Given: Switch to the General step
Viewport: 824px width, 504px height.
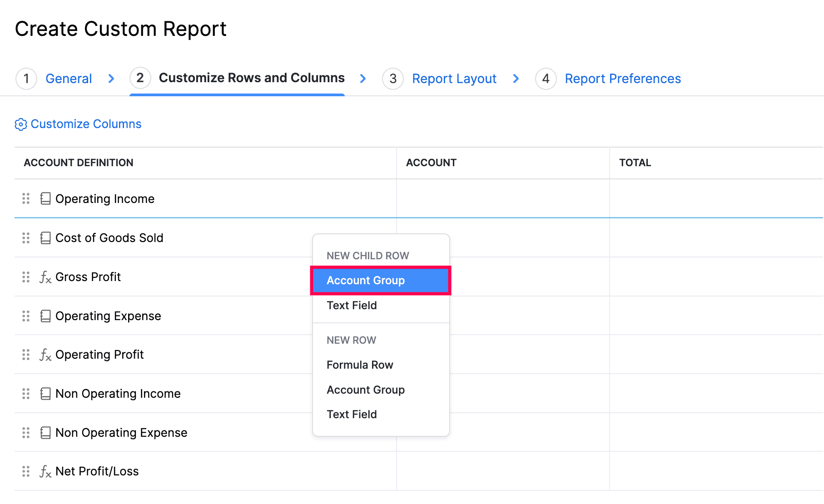Looking at the screenshot, I should tap(69, 78).
